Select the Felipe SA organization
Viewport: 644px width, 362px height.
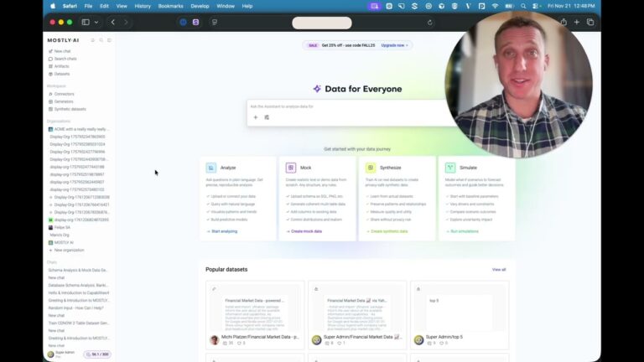[x=62, y=227]
